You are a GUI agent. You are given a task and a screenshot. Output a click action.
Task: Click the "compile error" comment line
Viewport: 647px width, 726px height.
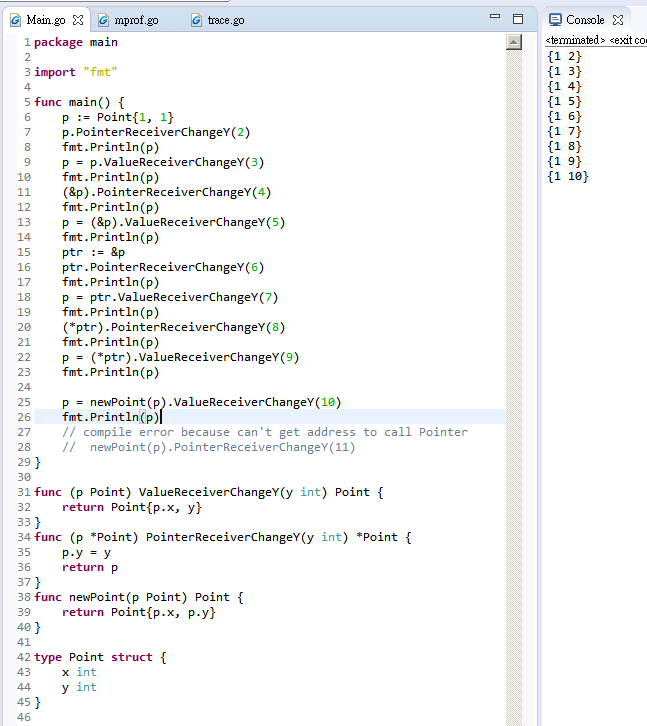pyautogui.click(x=265, y=432)
